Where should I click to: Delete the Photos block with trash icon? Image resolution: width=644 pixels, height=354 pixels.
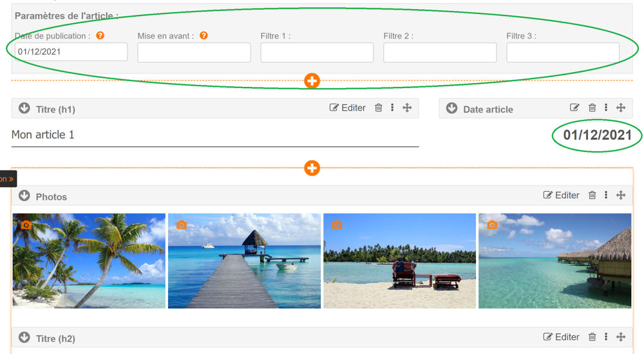point(592,195)
